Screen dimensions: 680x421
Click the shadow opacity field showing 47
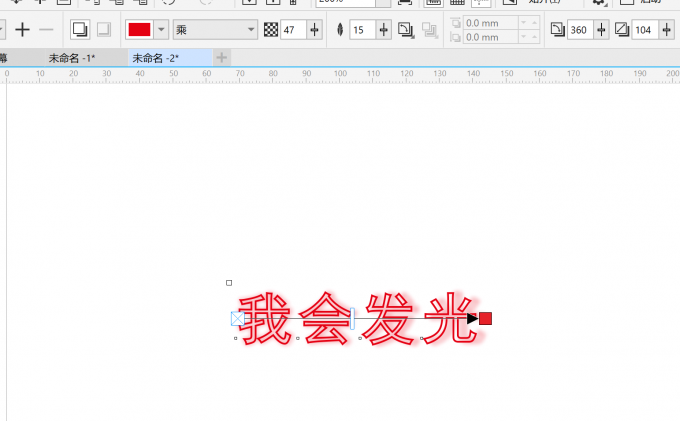pyautogui.click(x=293, y=30)
